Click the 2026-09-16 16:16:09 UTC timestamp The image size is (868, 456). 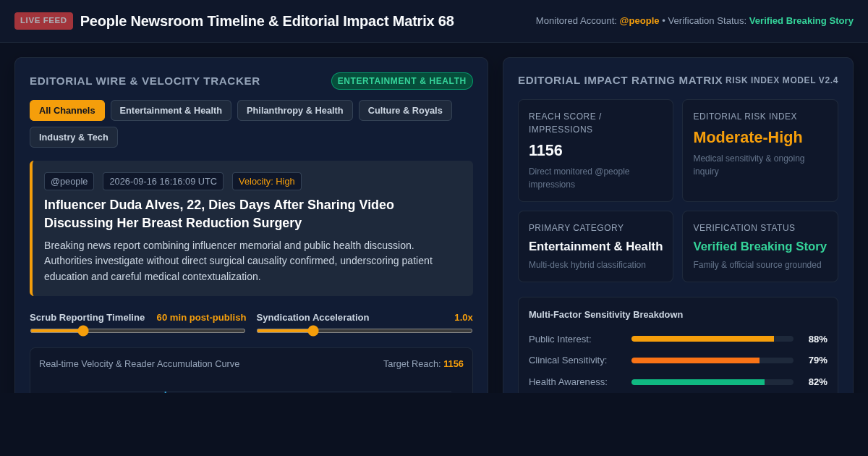[x=163, y=181]
